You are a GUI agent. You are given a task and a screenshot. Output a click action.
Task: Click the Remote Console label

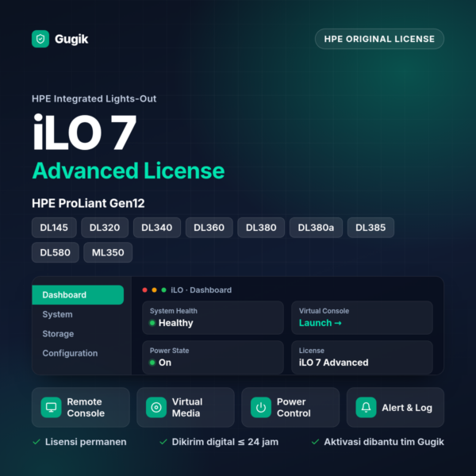86,408
